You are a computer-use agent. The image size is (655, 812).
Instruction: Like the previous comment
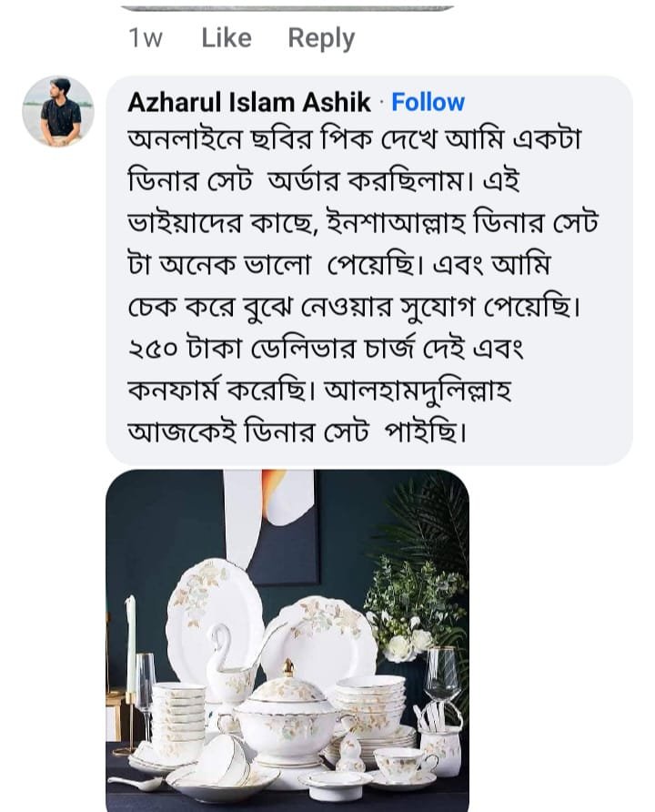226,38
